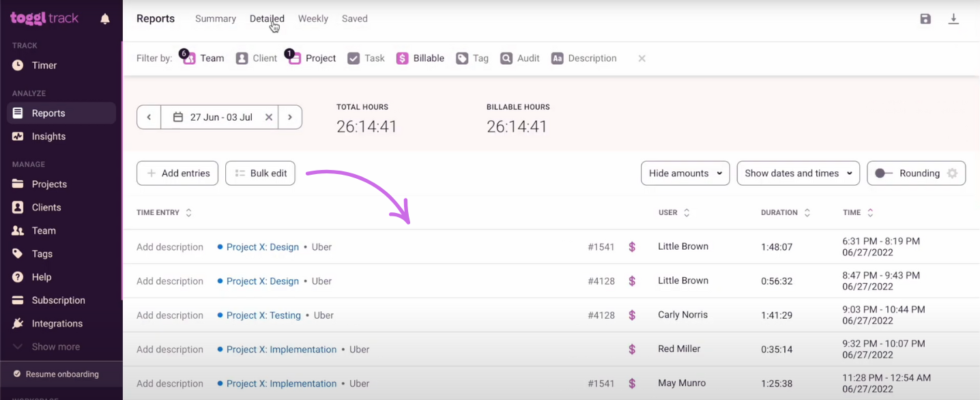980x400 pixels.
Task: Open the Rounding settings gear
Action: (x=952, y=173)
